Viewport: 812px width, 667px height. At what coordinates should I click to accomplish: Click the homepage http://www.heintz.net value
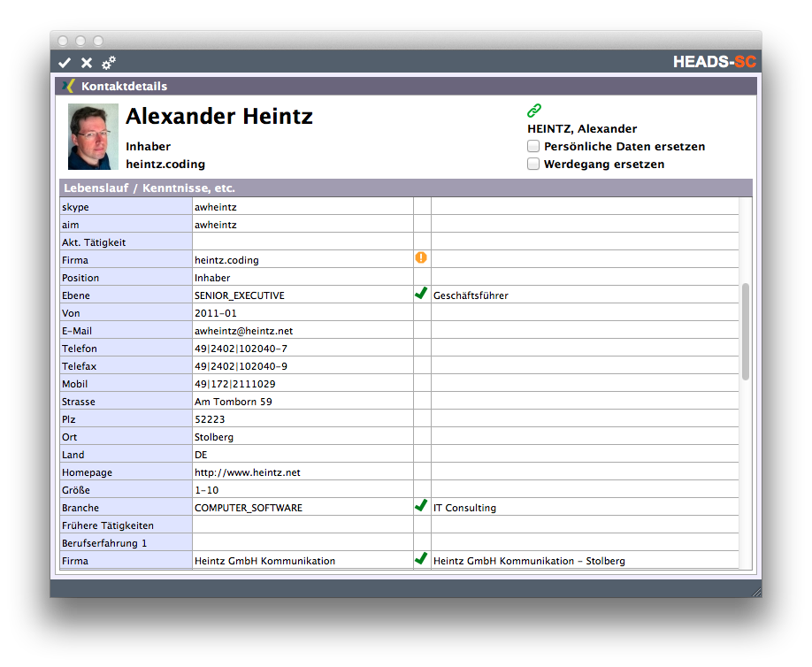point(247,472)
